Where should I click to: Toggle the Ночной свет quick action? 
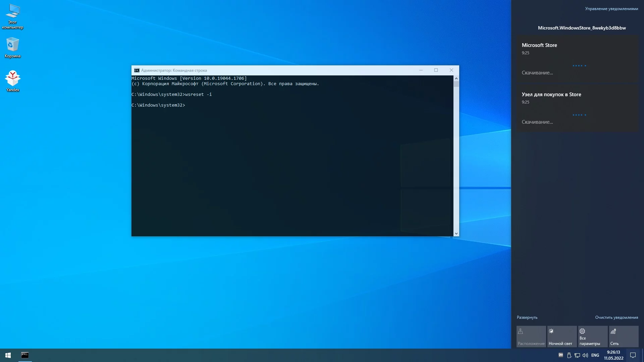click(562, 337)
